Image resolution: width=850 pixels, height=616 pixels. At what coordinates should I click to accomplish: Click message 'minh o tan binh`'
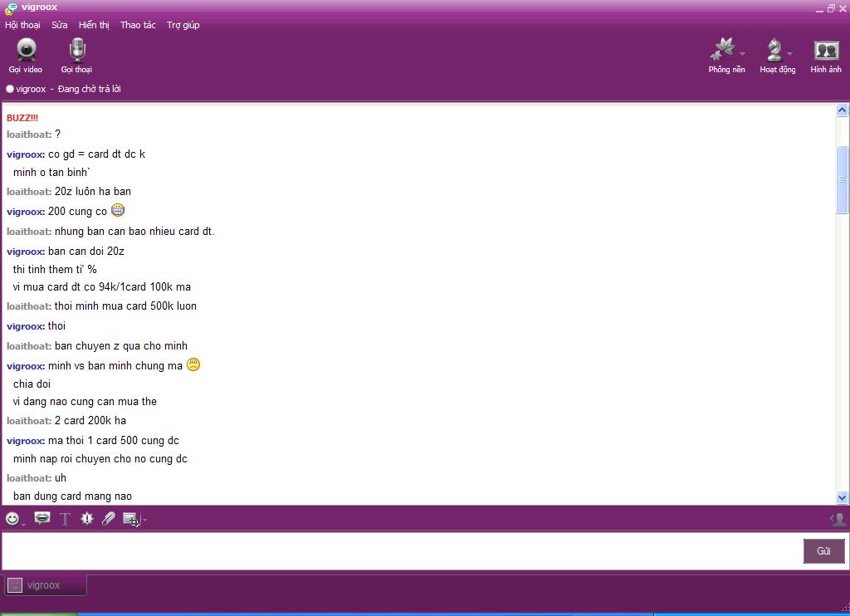click(51, 173)
